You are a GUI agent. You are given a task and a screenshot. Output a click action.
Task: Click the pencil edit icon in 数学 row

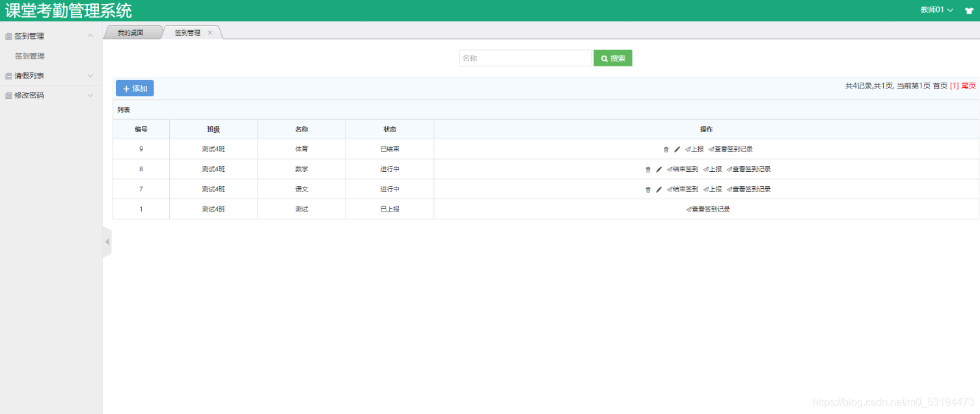[x=659, y=169]
